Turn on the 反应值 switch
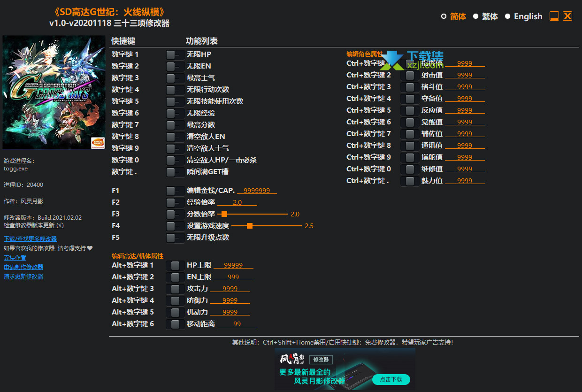The width and height of the screenshot is (582, 392). 410,110
